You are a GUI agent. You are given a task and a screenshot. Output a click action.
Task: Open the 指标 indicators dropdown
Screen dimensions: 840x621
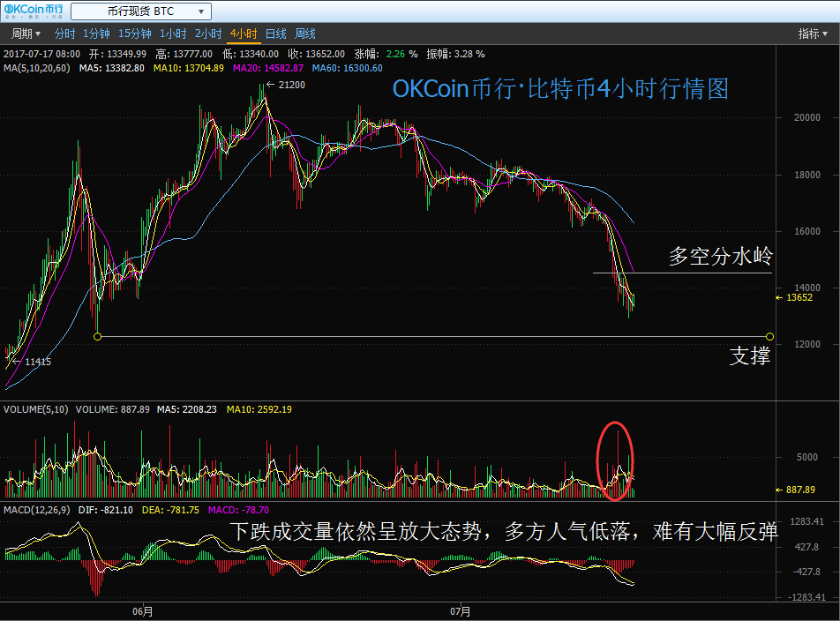[x=813, y=34]
